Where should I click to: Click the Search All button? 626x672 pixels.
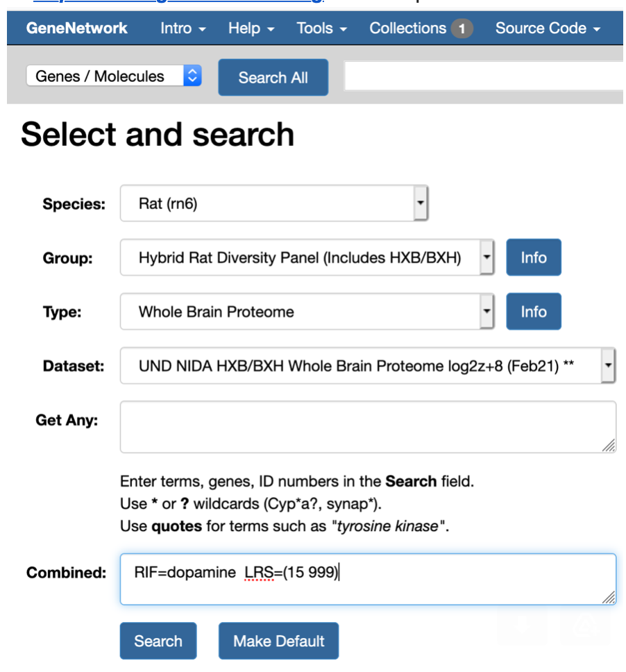coord(273,78)
